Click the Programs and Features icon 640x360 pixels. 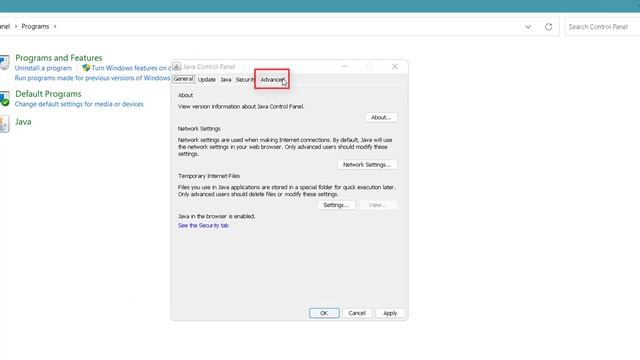click(4, 63)
